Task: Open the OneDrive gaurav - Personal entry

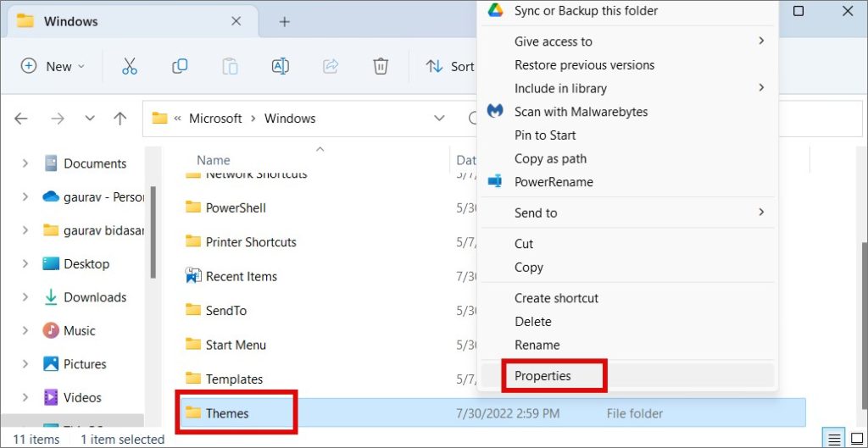Action: click(93, 196)
